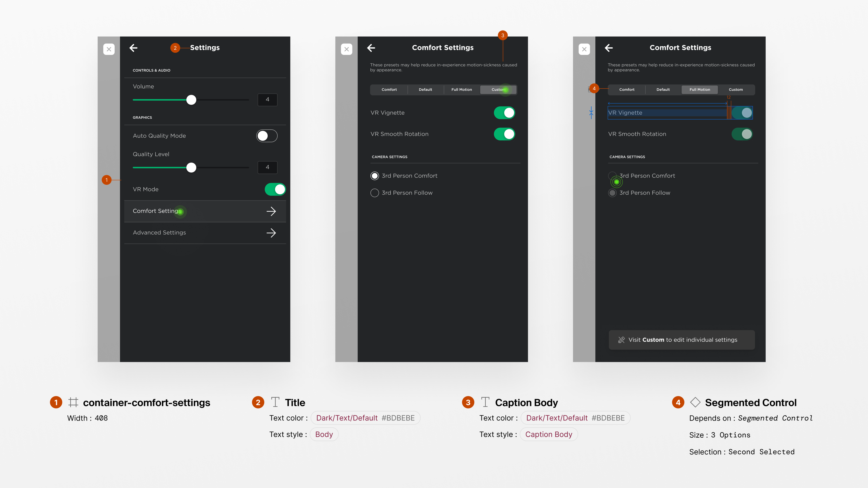Click the Quality Level value field
This screenshot has height=488, width=868.
tap(267, 167)
